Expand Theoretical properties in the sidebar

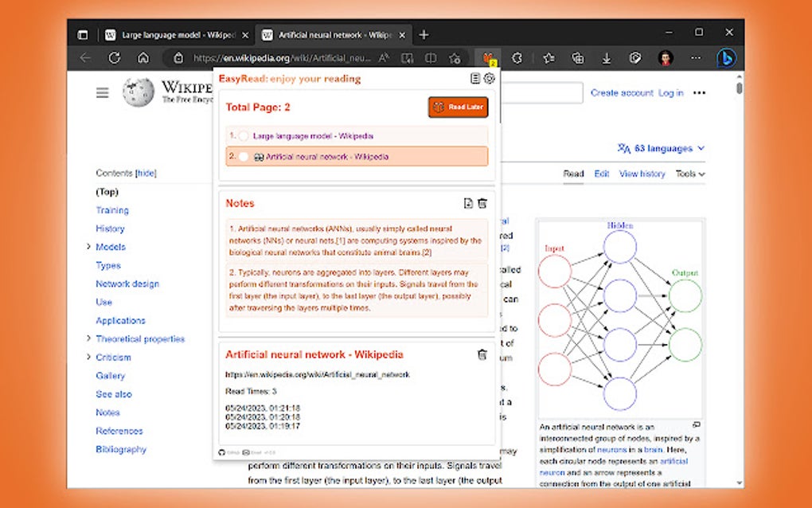click(88, 338)
